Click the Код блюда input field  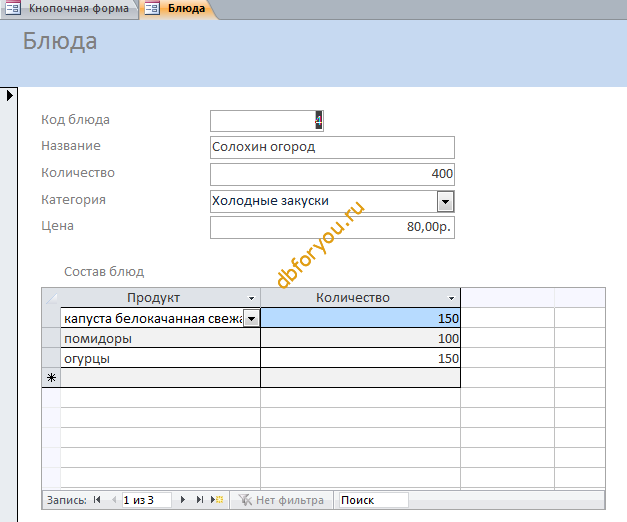(267, 121)
